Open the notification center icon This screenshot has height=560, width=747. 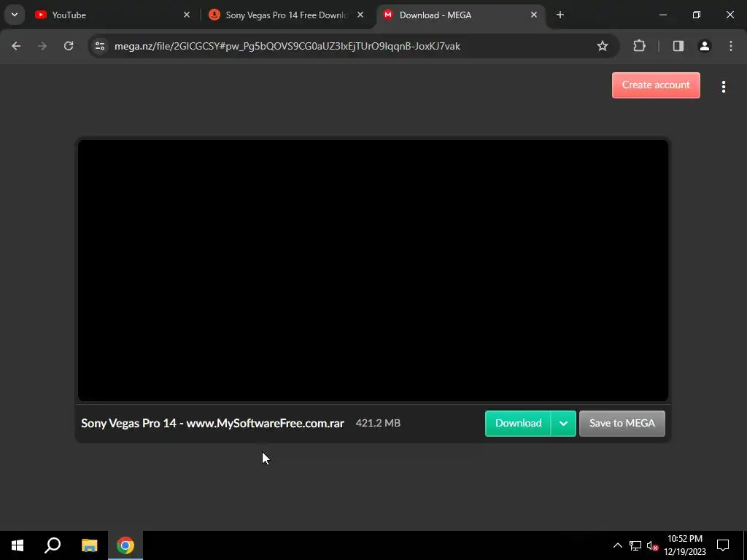pos(723,545)
